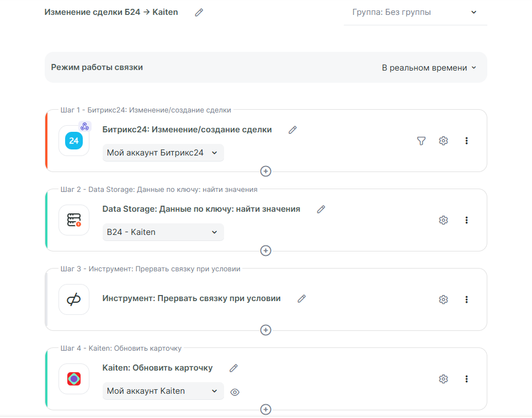This screenshot has height=418, width=532.
Task: Open the Мой аккаунт Kaiten account dropdown
Action: [163, 391]
